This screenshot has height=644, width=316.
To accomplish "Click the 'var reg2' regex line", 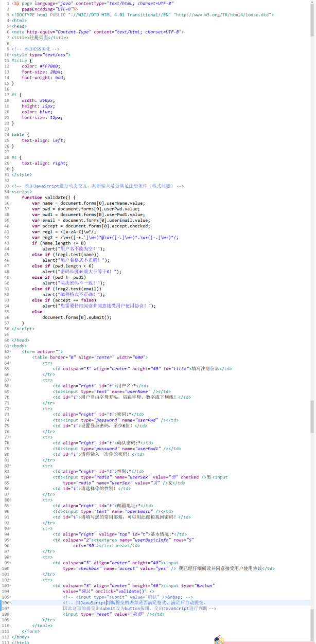I will click(105, 238).
